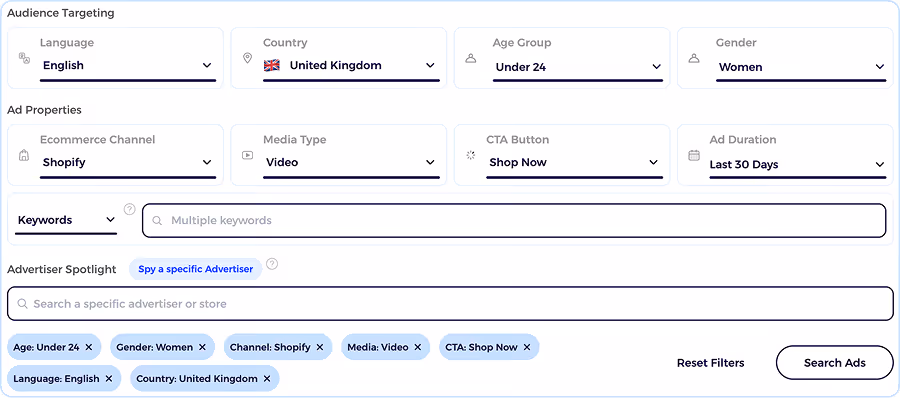
Task: Click the Age Group person icon
Action: pyautogui.click(x=471, y=58)
